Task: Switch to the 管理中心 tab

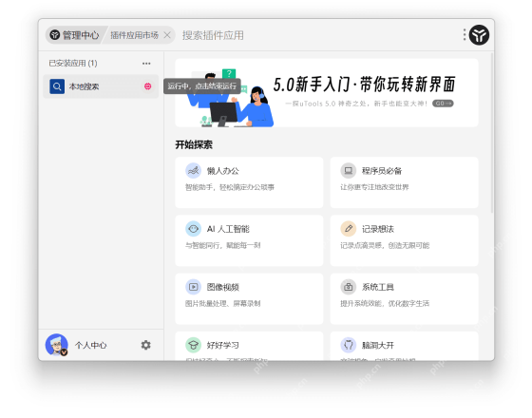Action: 75,35
